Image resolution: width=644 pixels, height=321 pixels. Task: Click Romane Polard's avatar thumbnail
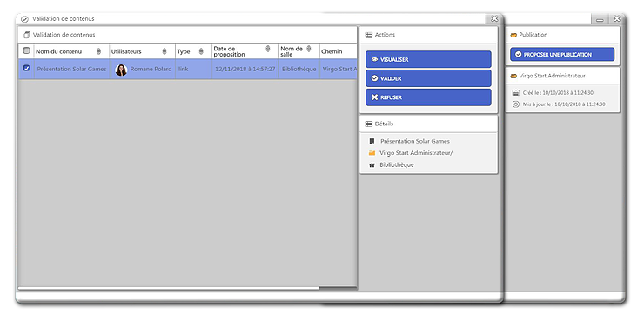[121, 70]
